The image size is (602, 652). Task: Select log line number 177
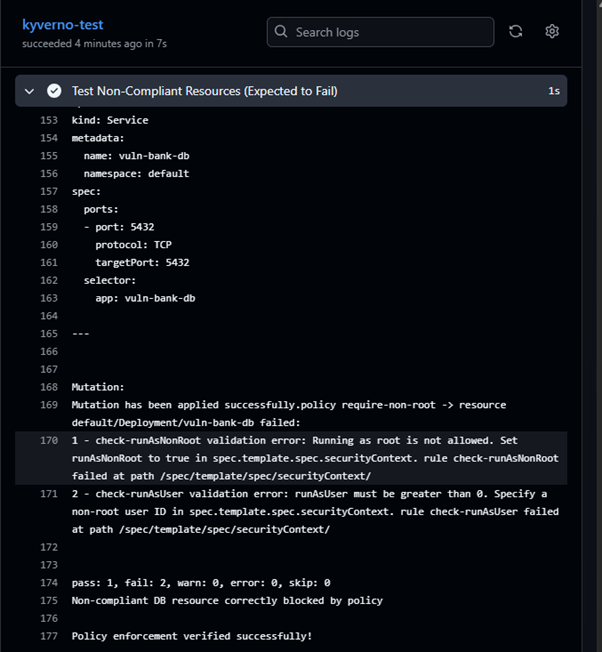click(48, 636)
